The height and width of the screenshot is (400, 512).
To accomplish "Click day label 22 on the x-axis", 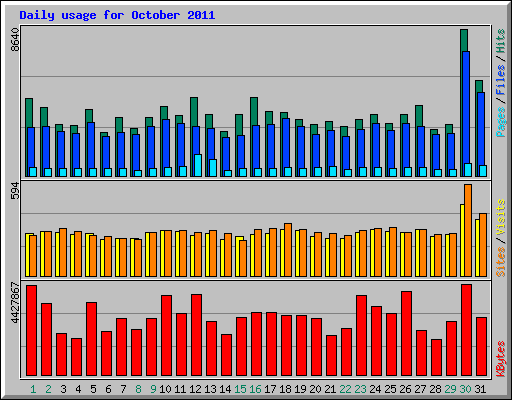I will point(345,389).
